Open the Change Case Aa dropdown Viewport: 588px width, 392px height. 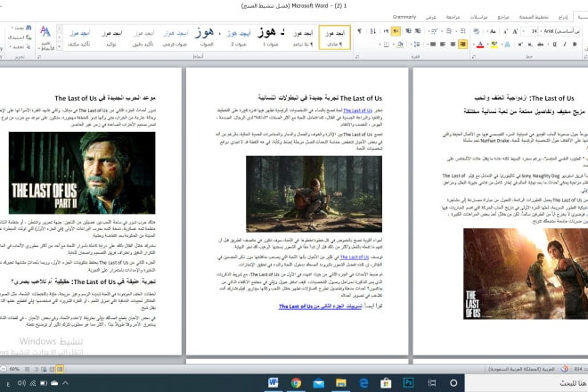point(492,31)
